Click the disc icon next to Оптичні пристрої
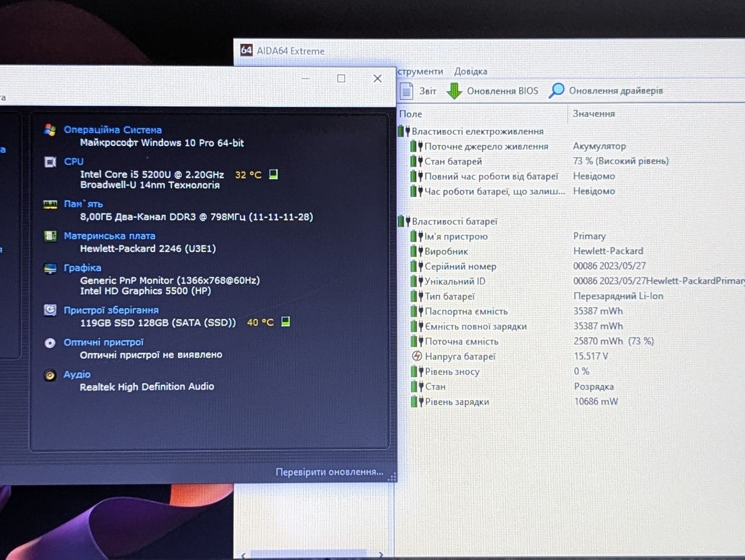This screenshot has height=560, width=745. (50, 343)
